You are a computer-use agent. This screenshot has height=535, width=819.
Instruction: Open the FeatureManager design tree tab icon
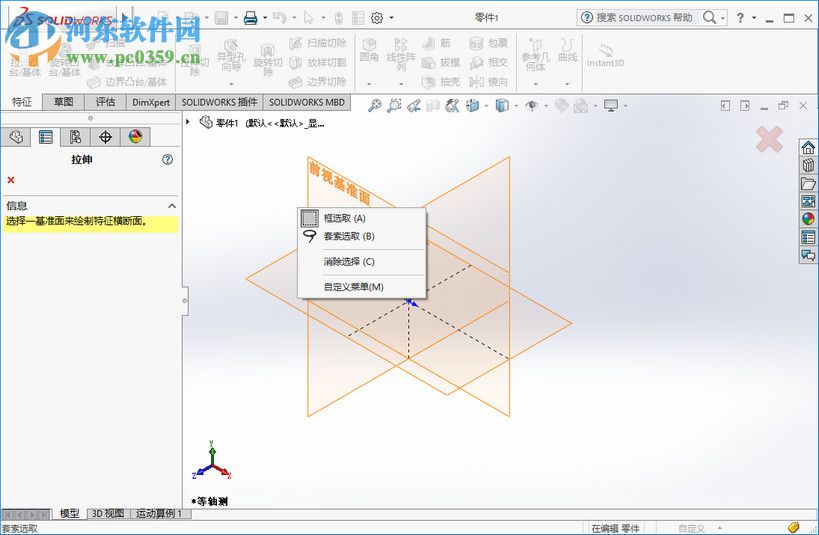[16, 137]
